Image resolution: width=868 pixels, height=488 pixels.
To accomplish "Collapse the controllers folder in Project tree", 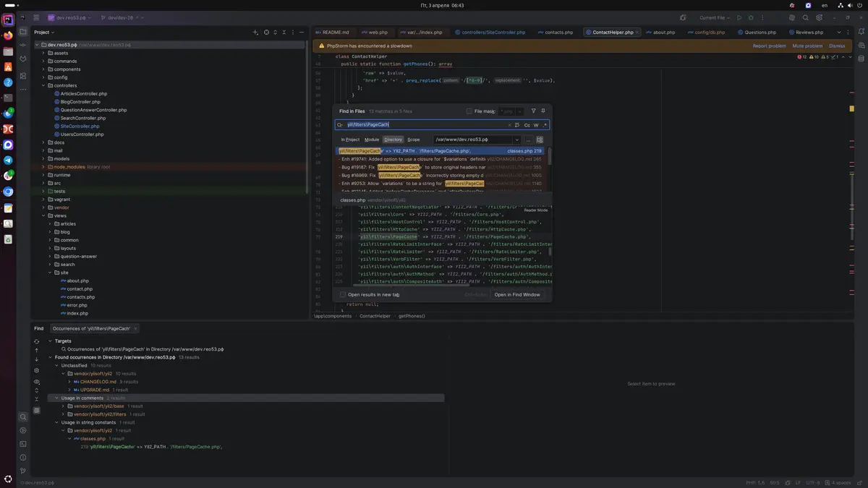I will point(43,85).
